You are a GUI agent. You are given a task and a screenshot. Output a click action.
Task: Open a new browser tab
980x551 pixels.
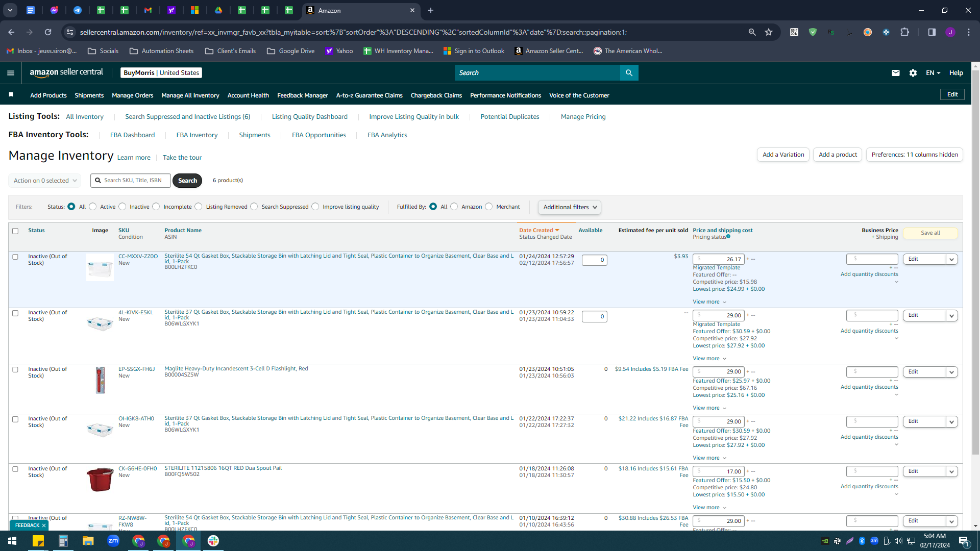pos(431,10)
